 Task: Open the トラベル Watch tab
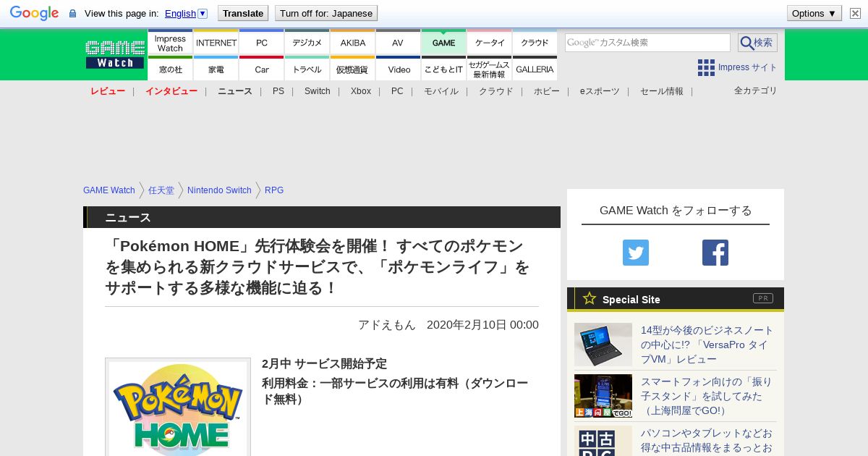point(307,69)
